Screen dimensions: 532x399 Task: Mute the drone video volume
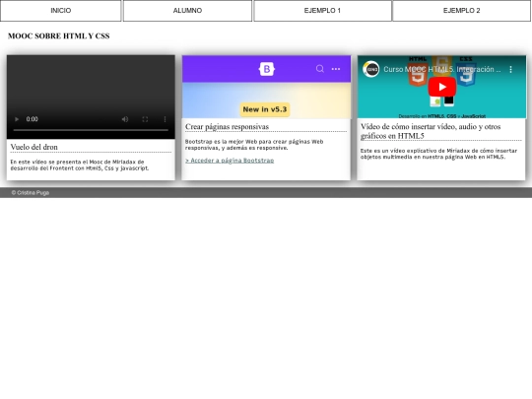[125, 119]
